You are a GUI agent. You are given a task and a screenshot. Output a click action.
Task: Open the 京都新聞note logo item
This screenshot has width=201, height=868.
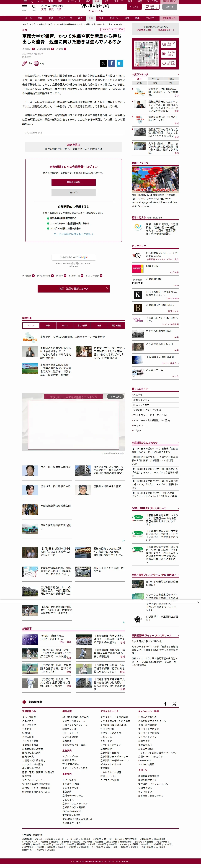(x=138, y=282)
